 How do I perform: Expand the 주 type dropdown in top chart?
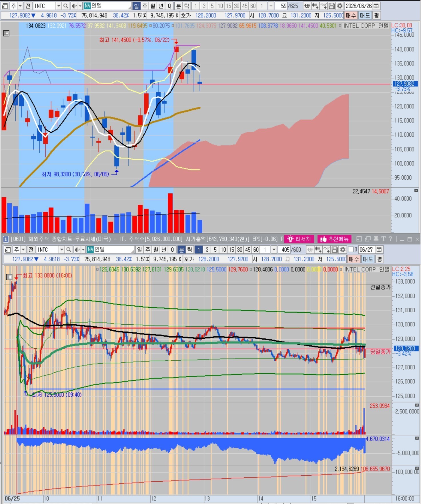coord(20,6)
